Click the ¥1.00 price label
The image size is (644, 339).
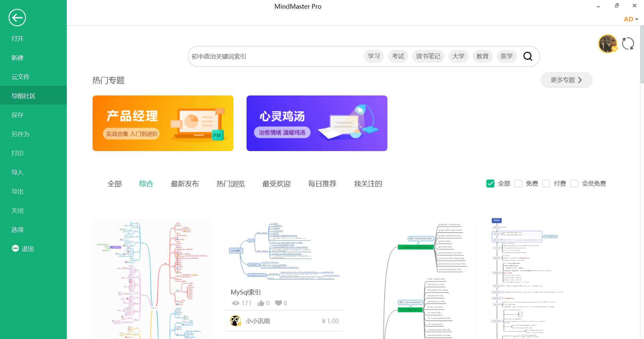[x=330, y=321]
